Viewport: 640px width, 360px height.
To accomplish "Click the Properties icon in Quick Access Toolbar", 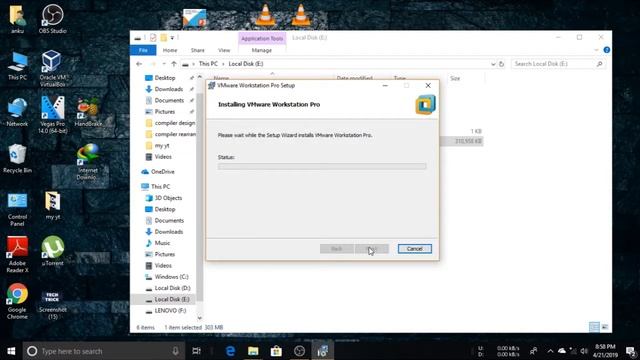I will [153, 38].
